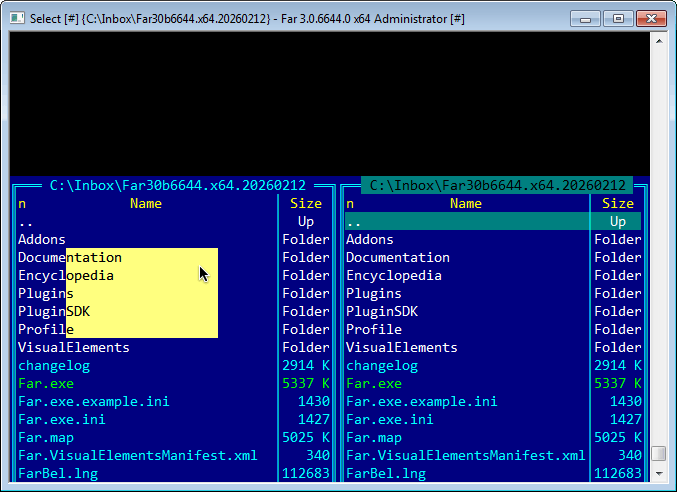Click left panel path title
This screenshot has width=677, height=492.
[177, 186]
